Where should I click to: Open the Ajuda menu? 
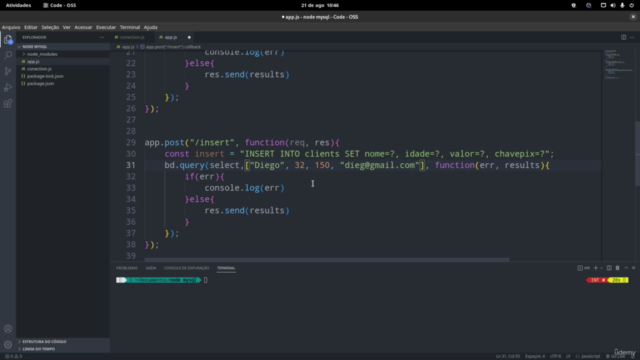[151, 27]
